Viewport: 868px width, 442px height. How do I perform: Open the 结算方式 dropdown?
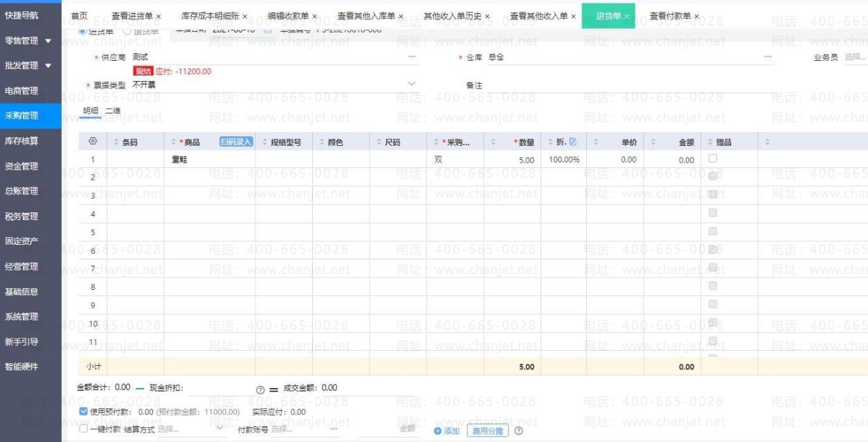point(221,430)
